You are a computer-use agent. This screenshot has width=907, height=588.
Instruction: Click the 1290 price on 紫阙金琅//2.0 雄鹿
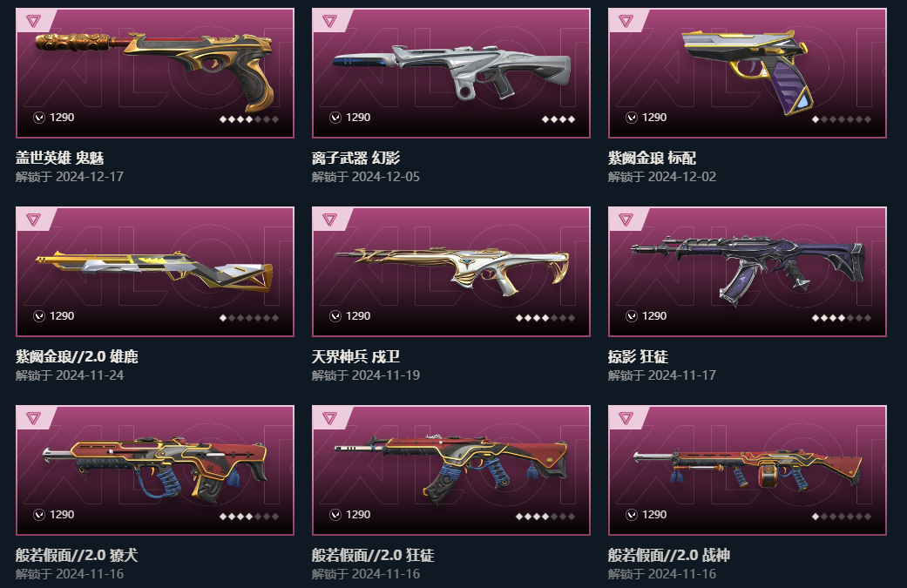point(62,315)
